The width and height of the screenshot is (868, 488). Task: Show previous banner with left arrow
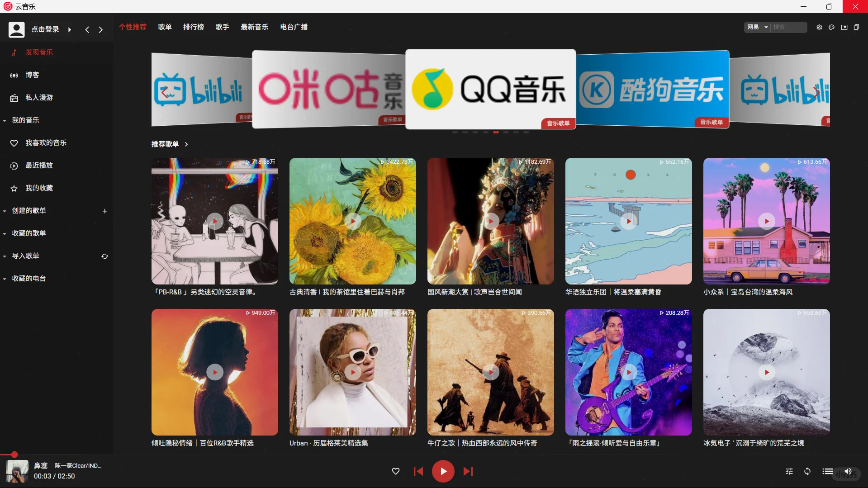[165, 93]
